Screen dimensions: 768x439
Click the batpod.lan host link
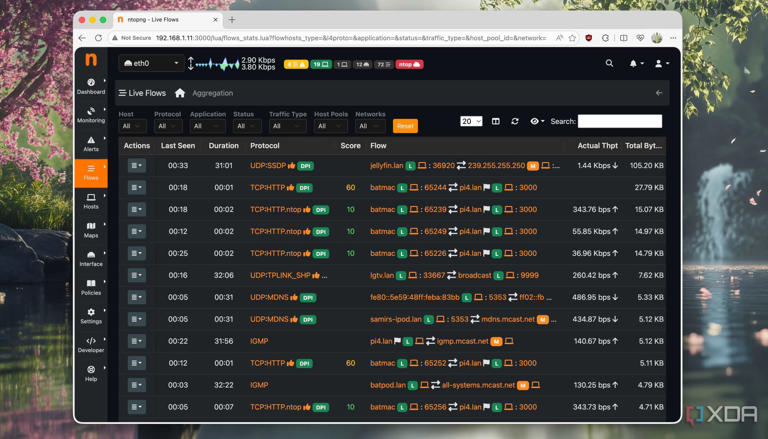pos(388,385)
